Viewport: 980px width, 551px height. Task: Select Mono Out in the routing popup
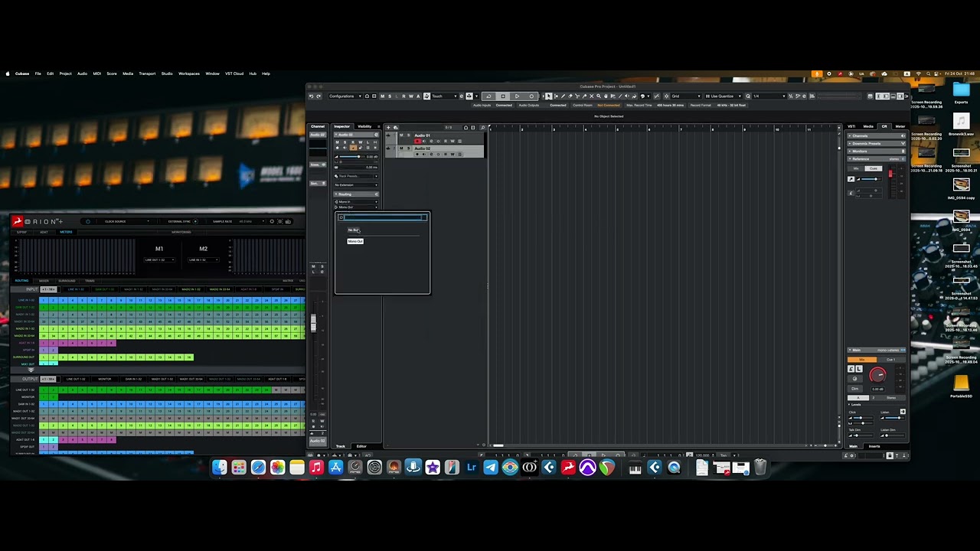355,242
